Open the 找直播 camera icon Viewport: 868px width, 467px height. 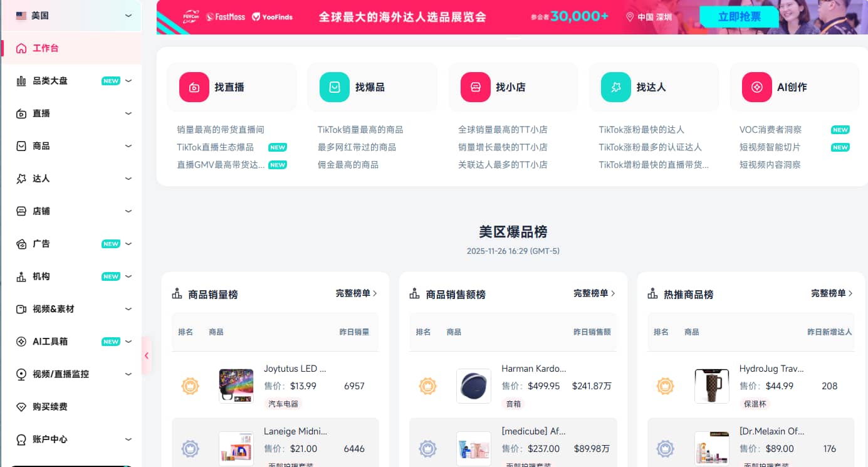(193, 87)
